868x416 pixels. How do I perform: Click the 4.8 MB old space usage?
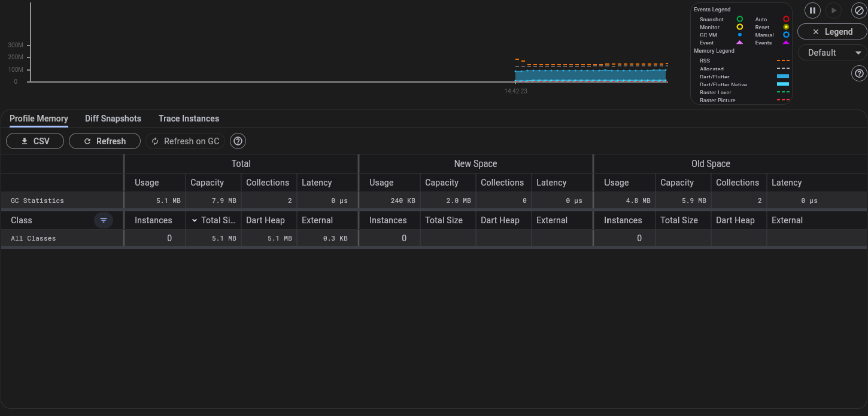coord(638,201)
